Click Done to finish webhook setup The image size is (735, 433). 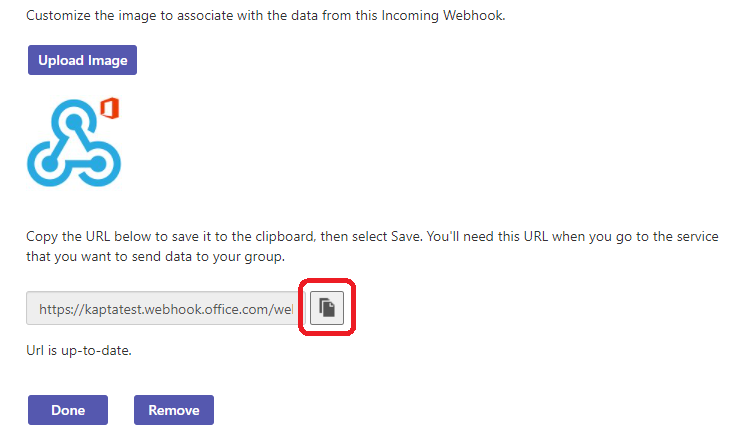pos(68,410)
